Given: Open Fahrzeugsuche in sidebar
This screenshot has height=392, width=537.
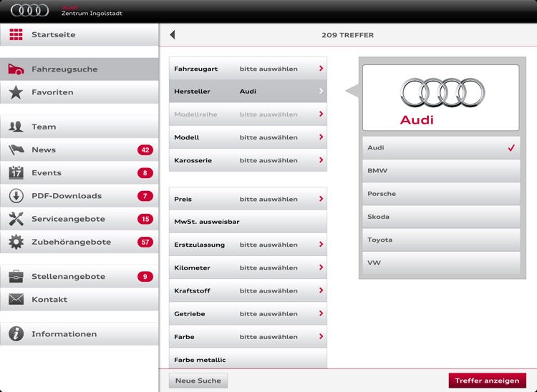Looking at the screenshot, I should (x=79, y=69).
